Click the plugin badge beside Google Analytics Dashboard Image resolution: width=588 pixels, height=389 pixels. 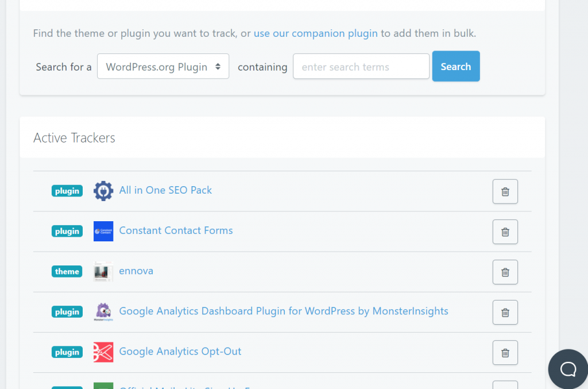click(x=67, y=312)
